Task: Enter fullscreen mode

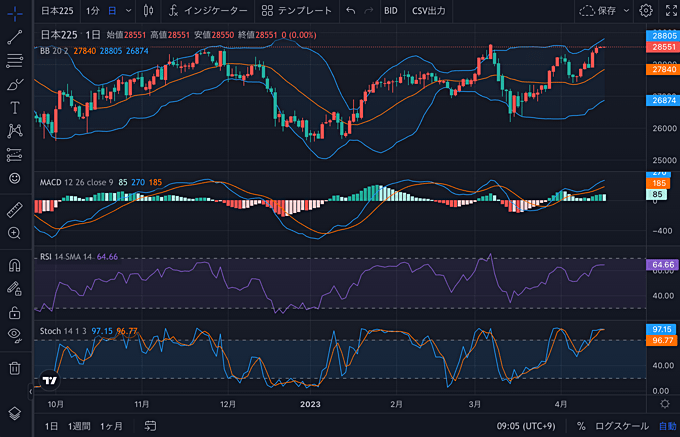Action: coord(671,11)
